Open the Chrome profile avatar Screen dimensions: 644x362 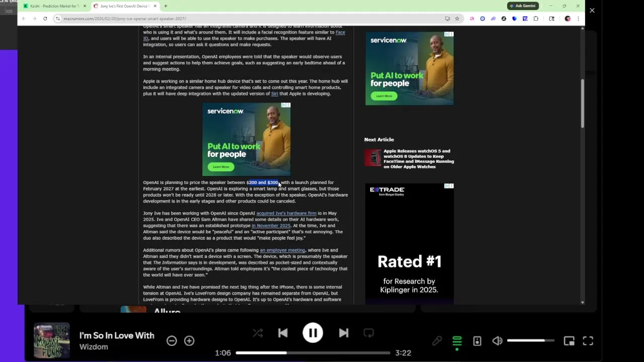568,19
